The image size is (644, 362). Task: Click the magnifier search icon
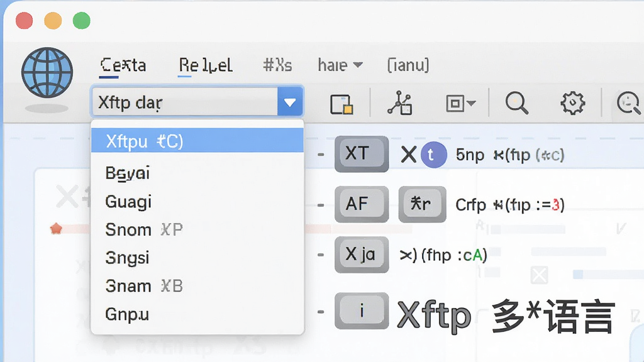pos(517,102)
